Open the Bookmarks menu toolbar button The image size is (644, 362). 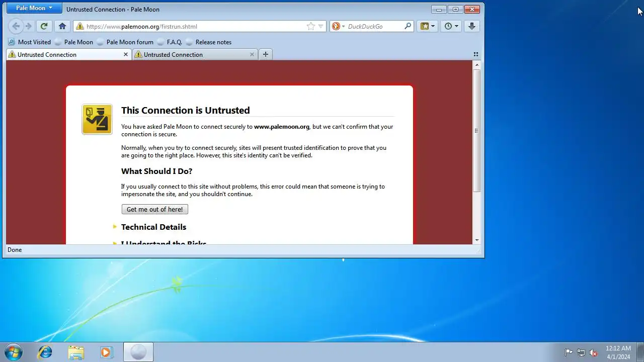tap(427, 26)
